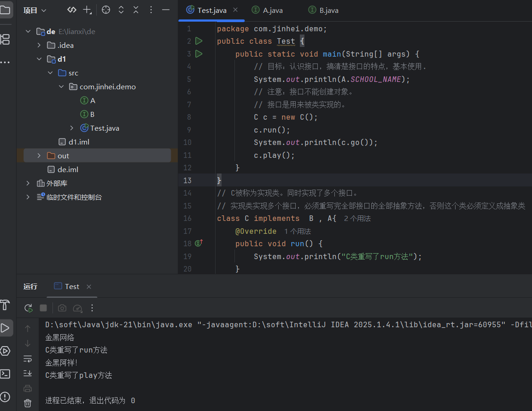Viewport: 532px width, 411px height.
Task: Click line number 13 in the gutter
Action: (x=187, y=180)
